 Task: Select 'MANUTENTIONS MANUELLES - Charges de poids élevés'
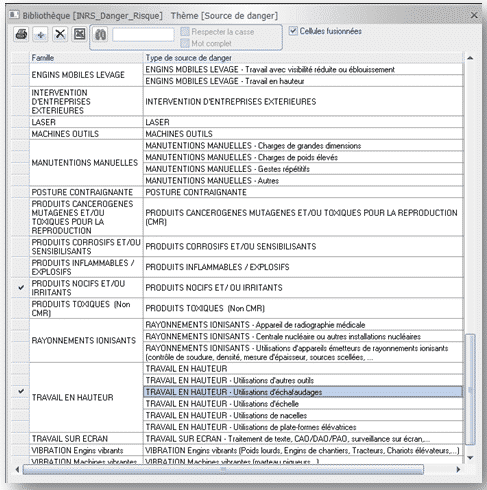coord(303,157)
